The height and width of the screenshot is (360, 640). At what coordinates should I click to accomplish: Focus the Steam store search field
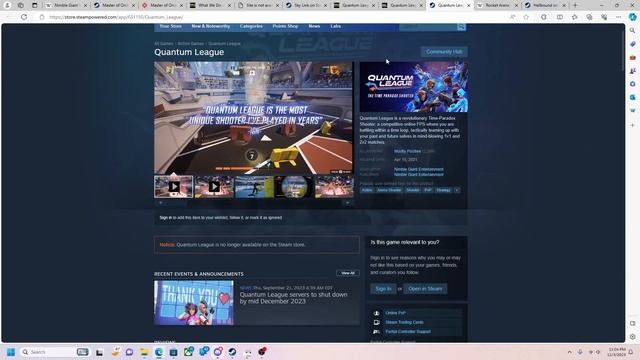428,27
